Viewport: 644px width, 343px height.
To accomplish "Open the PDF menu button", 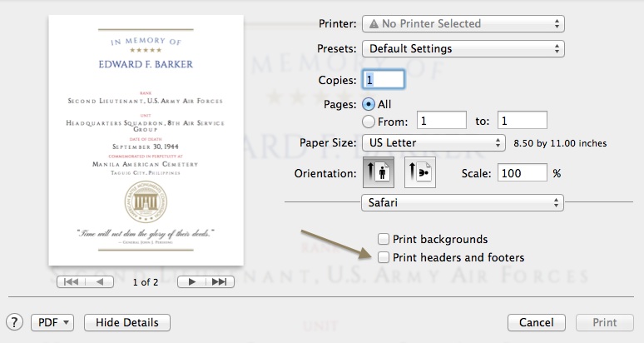I will point(53,322).
